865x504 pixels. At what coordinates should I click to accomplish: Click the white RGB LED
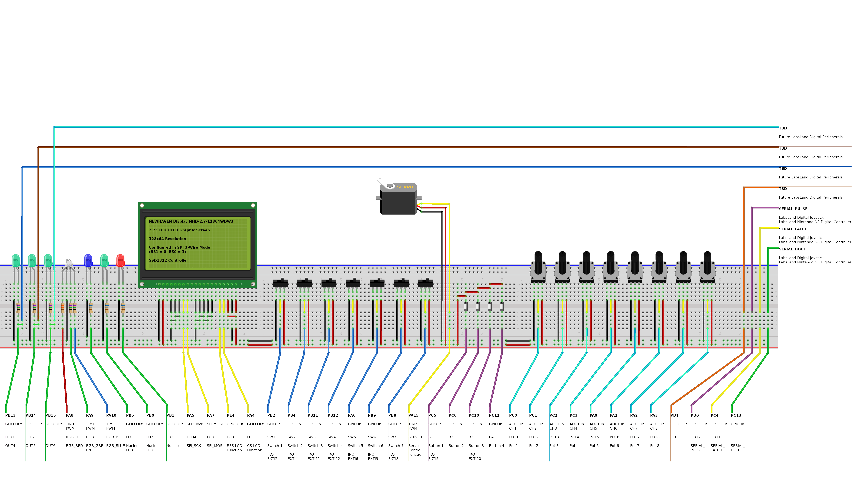pos(69,263)
